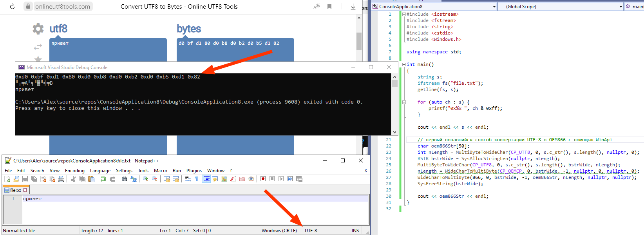Toggle synchronized vertical scrolling in Notepad++
Image resolution: width=644 pixels, height=235 pixels.
(x=166, y=179)
